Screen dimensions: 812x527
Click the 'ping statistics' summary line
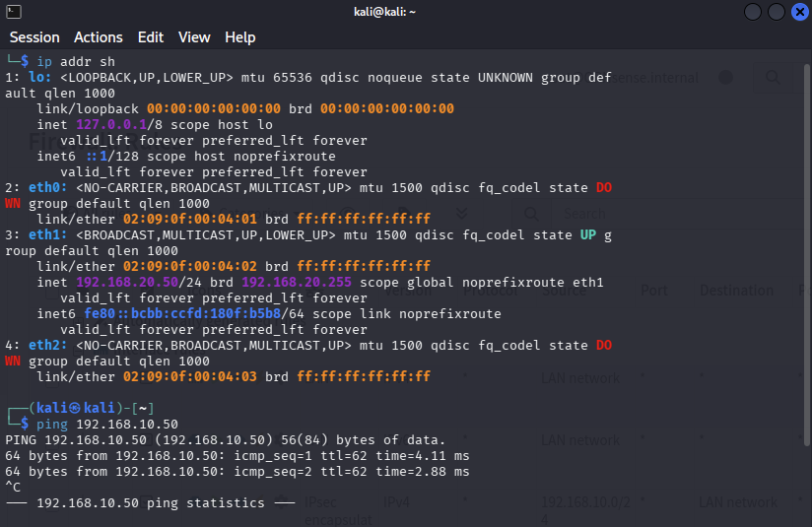[150, 502]
